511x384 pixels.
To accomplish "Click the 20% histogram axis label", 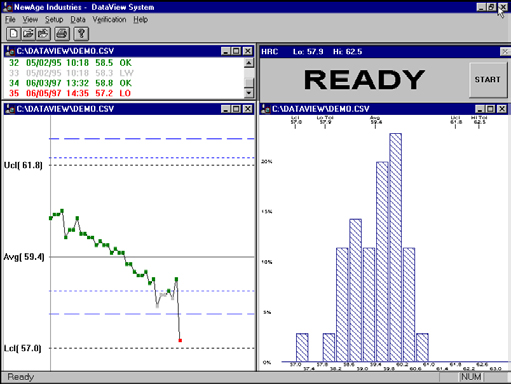I will 266,162.
